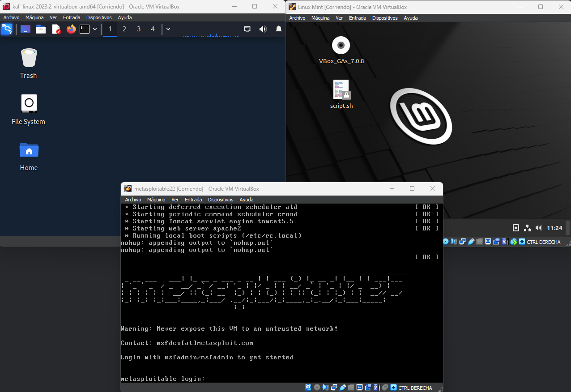Image resolution: width=571 pixels, height=392 pixels.
Task: Click recording status icon in Mint window
Action: click(x=496, y=242)
